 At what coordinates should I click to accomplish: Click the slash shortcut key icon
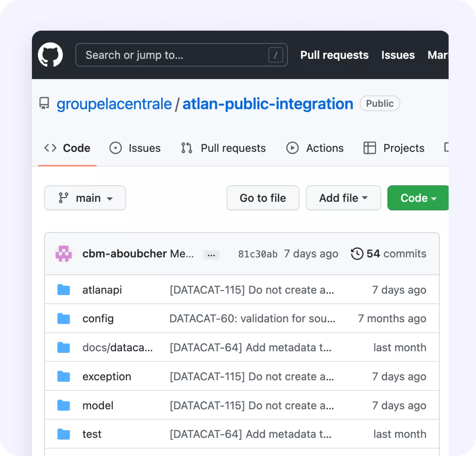pos(275,55)
